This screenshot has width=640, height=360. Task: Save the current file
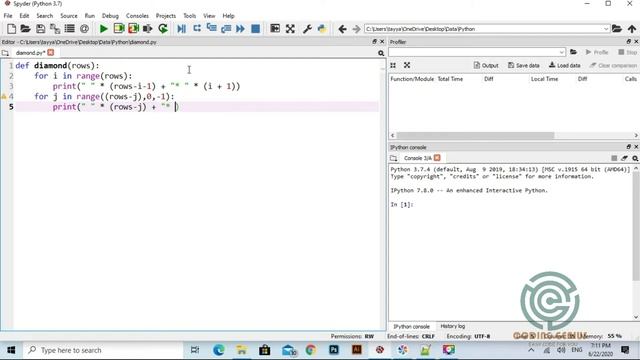(40, 29)
